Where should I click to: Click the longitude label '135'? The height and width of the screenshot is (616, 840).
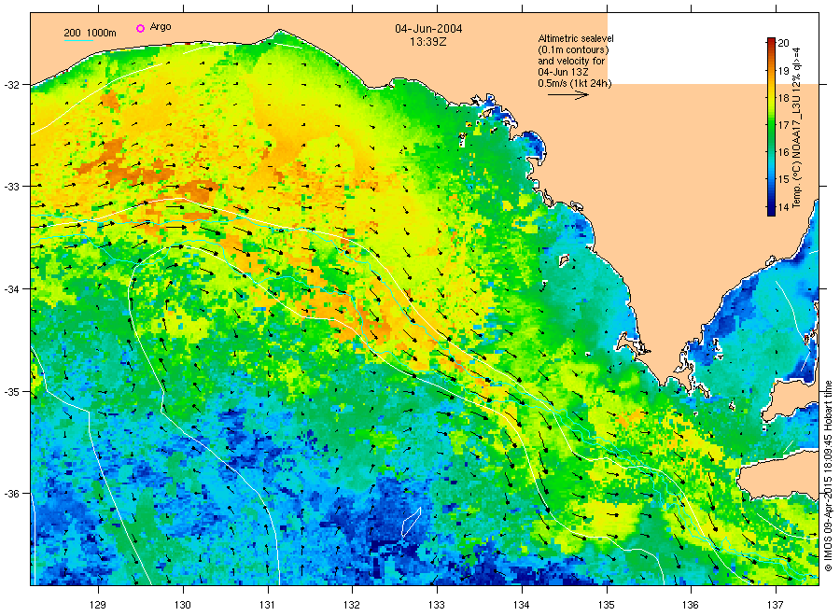click(x=607, y=605)
